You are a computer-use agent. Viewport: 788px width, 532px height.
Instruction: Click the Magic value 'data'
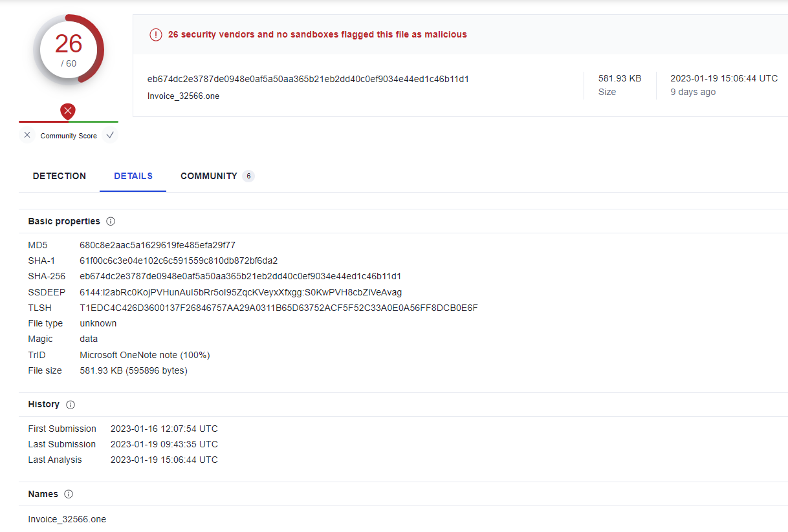(x=89, y=339)
